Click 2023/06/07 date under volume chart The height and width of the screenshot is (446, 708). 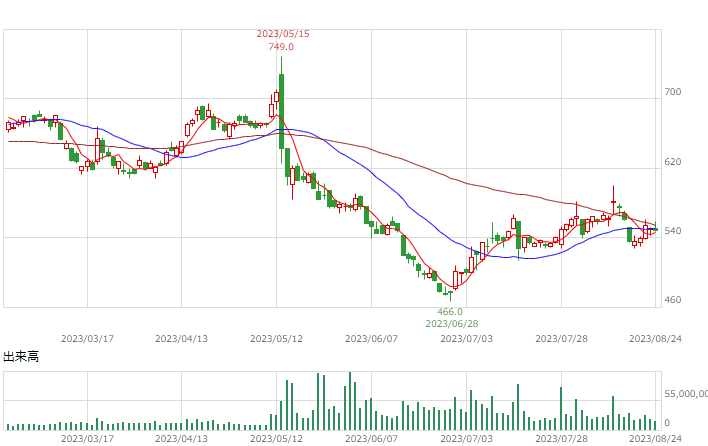371,439
